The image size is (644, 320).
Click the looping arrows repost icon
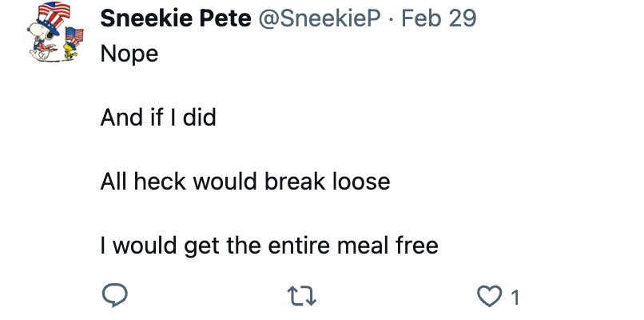302,296
